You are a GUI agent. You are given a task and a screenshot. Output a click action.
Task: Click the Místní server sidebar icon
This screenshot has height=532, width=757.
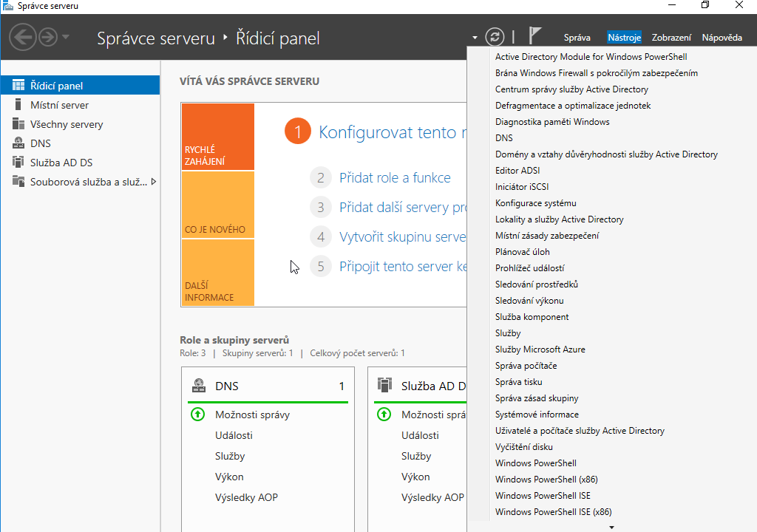tap(18, 105)
